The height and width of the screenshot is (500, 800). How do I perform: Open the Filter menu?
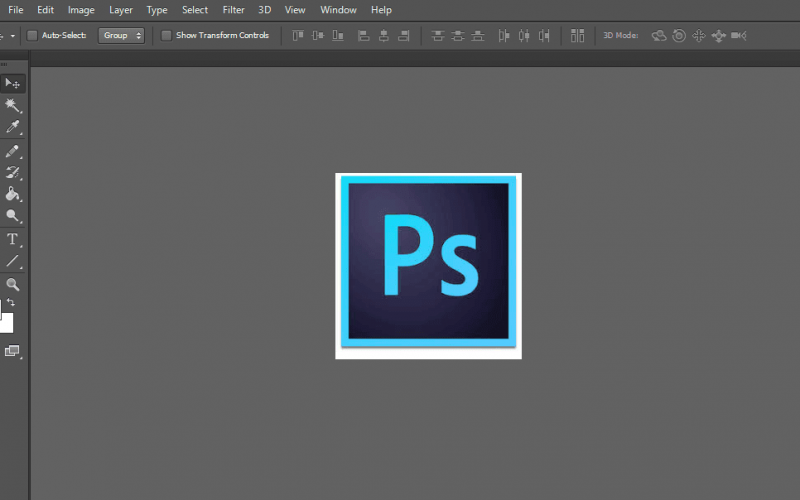(234, 10)
